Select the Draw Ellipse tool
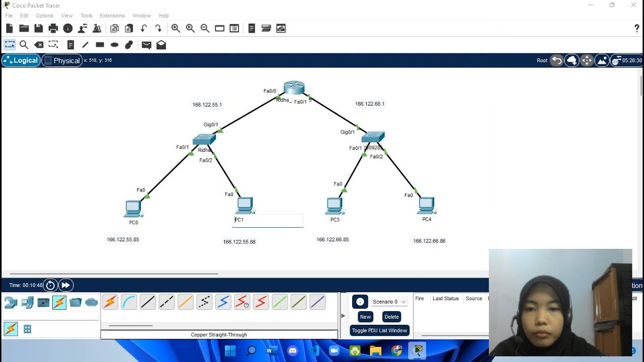 coord(115,45)
